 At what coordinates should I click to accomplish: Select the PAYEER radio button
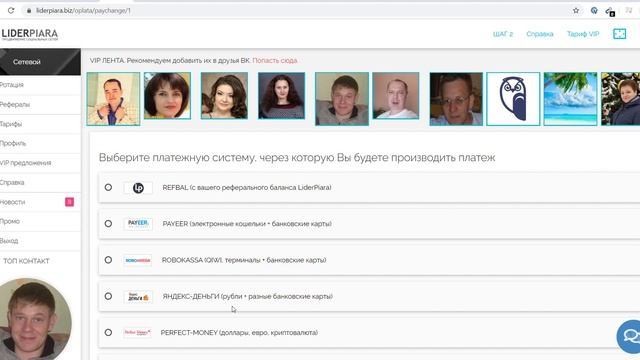point(108,224)
